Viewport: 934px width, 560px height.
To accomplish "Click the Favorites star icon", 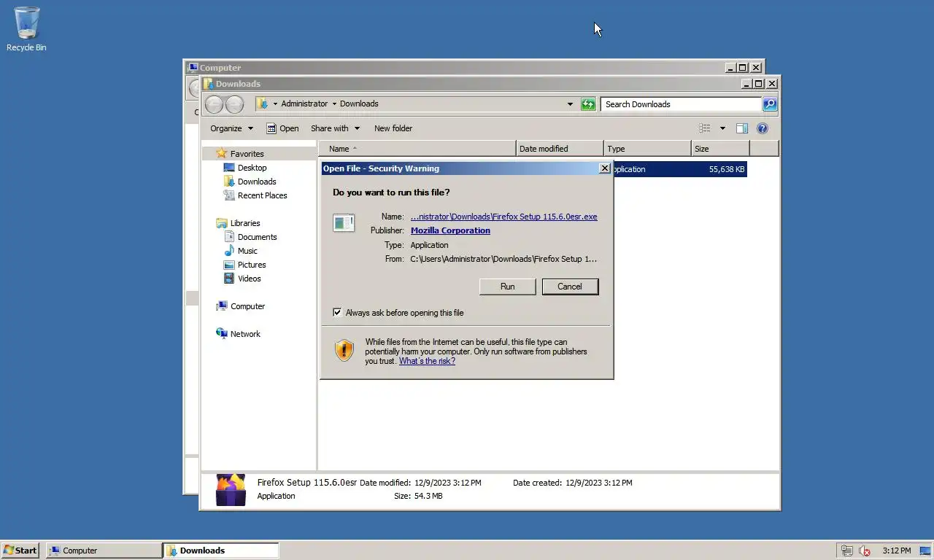I will pyautogui.click(x=222, y=154).
